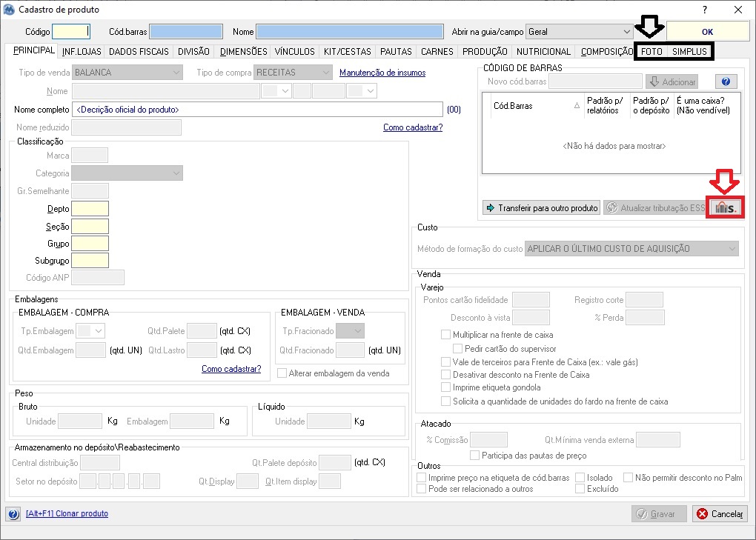
Task: Check Alterar embalagem da venda
Action: pyautogui.click(x=282, y=373)
